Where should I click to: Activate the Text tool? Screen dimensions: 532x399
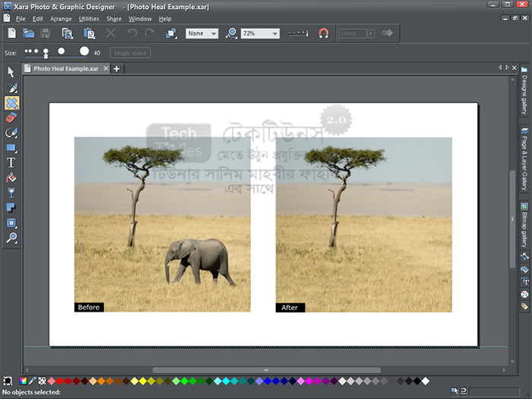pos(11,163)
